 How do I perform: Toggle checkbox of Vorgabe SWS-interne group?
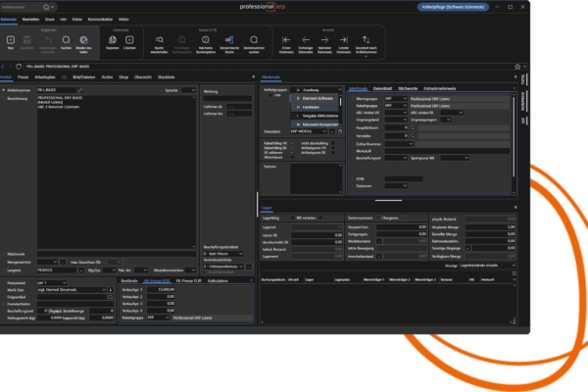[293, 116]
